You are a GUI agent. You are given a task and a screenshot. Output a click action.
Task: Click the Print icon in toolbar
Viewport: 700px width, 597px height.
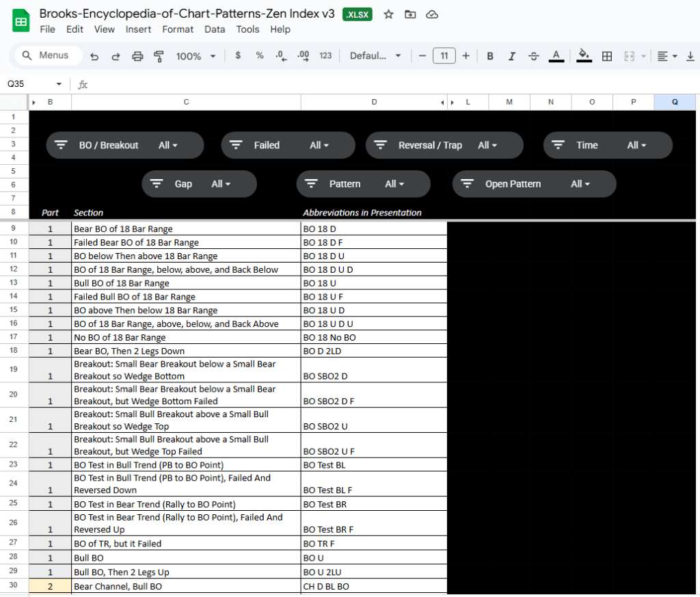tap(137, 56)
